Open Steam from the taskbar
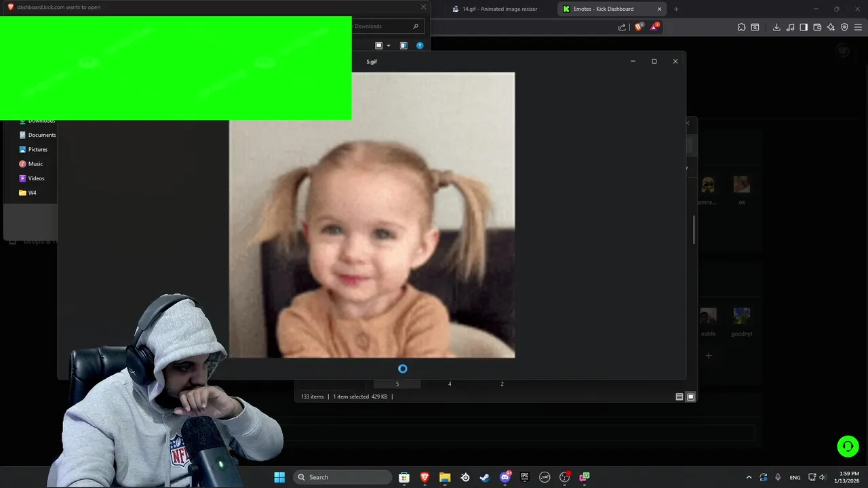Screen dimensions: 868x488 click(485, 477)
